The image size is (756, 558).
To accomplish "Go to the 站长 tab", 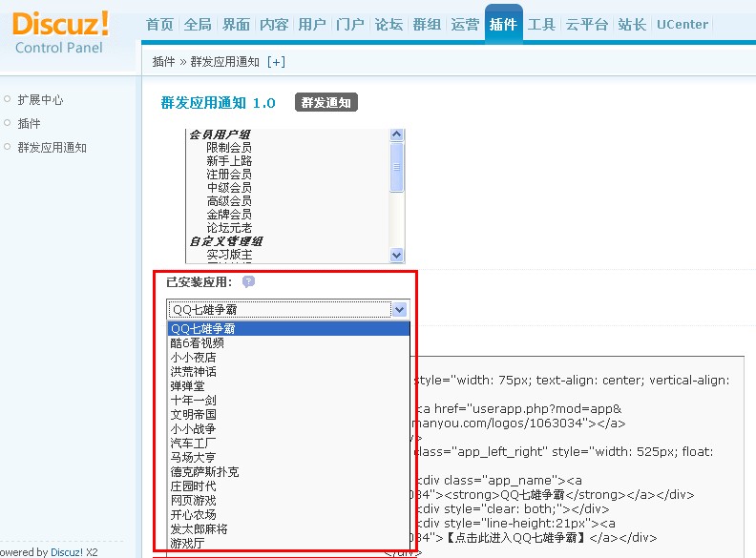I will coord(632,25).
